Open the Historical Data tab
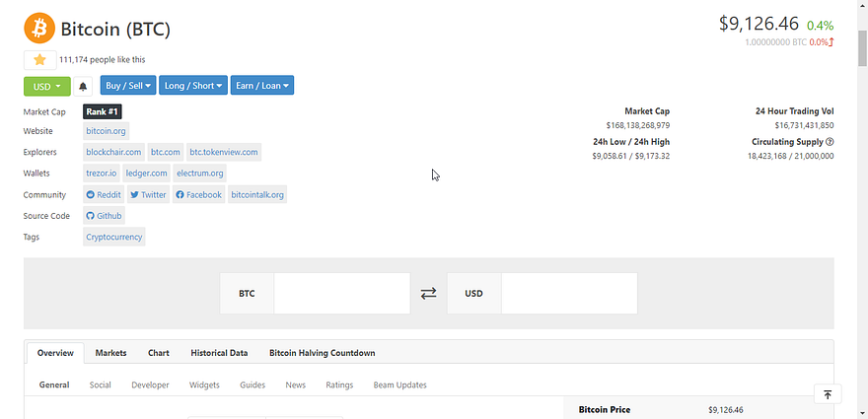 pyautogui.click(x=219, y=353)
